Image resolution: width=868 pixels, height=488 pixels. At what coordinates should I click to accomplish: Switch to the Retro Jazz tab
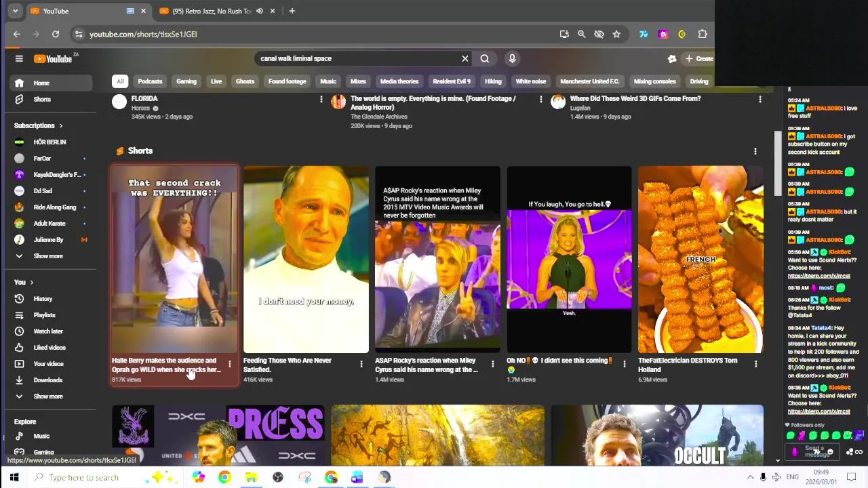(x=212, y=12)
